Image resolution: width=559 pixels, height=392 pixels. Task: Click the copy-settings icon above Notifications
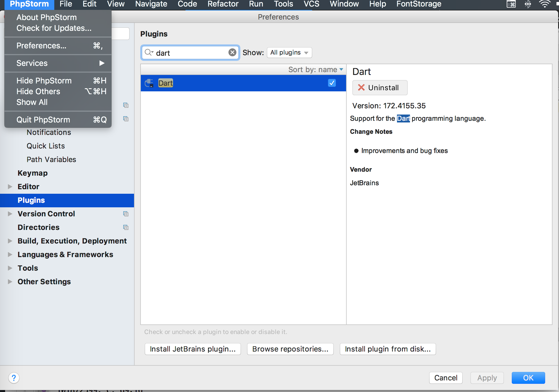pos(126,119)
